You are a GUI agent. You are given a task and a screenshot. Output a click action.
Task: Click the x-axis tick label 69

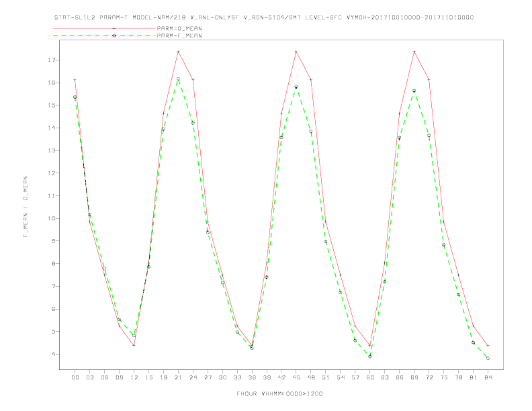(x=414, y=377)
